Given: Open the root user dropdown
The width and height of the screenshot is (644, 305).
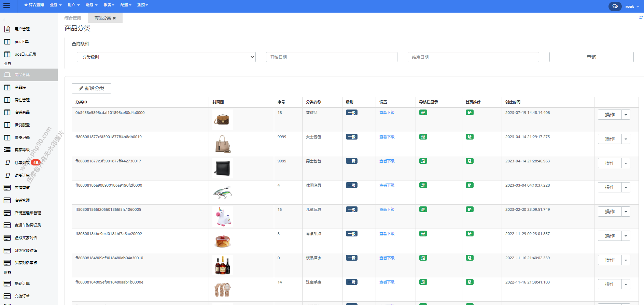Looking at the screenshot, I should click(632, 6).
